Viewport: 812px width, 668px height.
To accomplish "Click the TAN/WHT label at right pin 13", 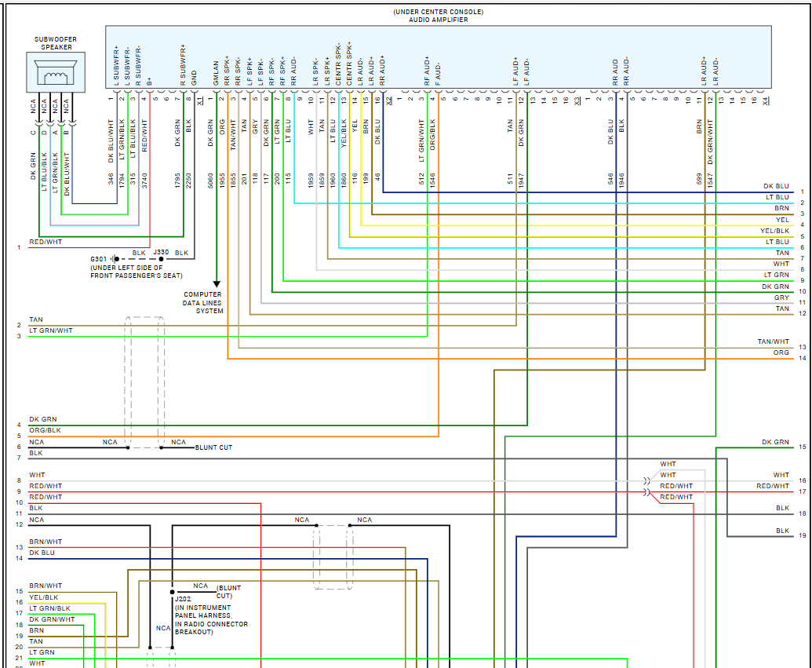I will click(773, 342).
